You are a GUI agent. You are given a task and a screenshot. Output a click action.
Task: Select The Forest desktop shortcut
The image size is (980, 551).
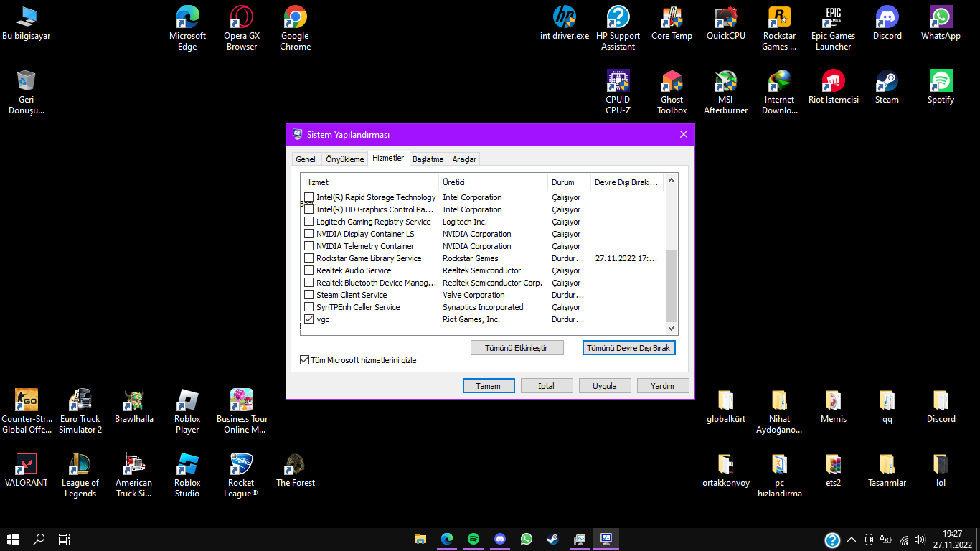point(295,470)
